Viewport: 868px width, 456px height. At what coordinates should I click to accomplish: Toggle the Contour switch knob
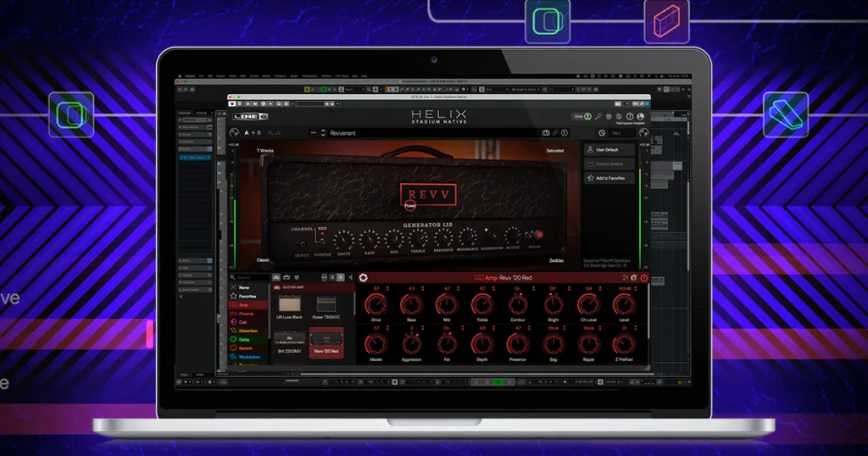(x=518, y=305)
